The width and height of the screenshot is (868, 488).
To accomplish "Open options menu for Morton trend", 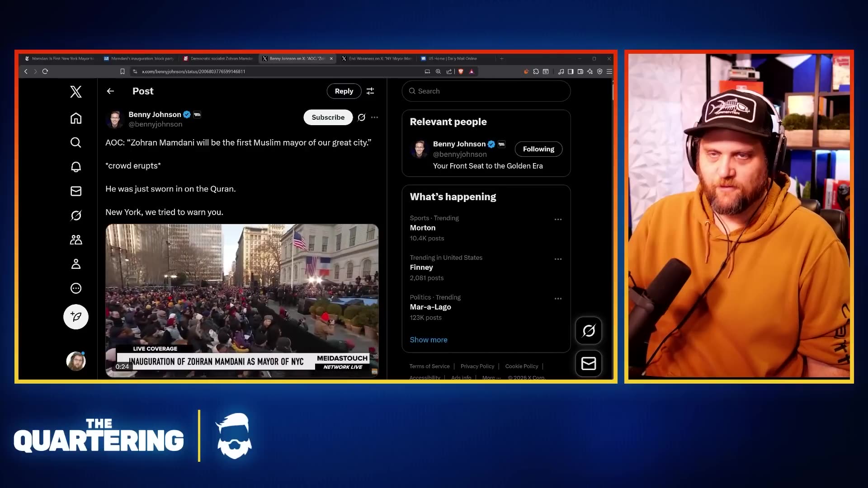I will click(558, 220).
